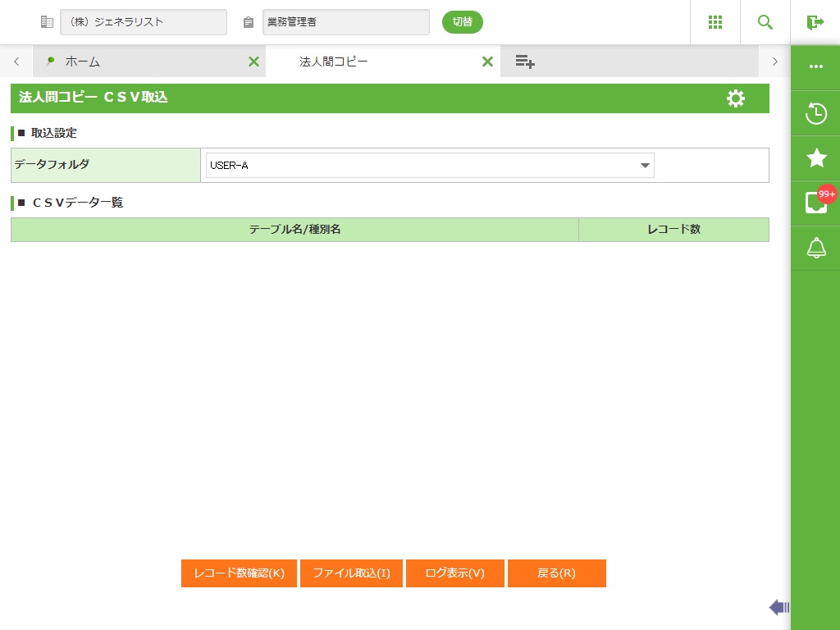Click the ファイル取込(I) button
840x630 pixels.
351,573
